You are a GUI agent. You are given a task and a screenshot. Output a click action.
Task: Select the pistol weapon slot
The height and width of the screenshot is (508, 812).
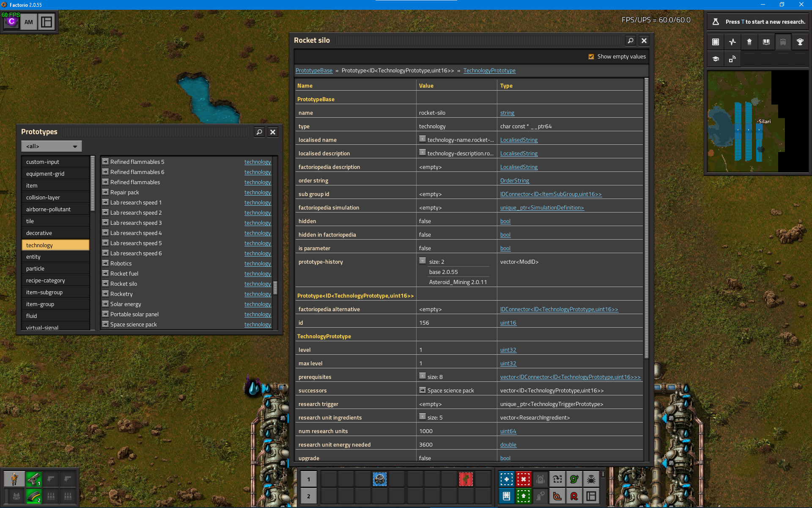[x=34, y=479]
